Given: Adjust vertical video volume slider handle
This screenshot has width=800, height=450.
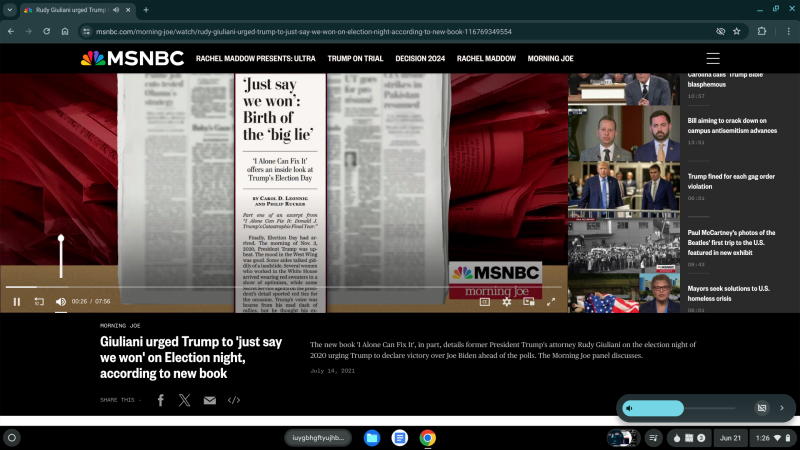Looking at the screenshot, I should tap(61, 238).
